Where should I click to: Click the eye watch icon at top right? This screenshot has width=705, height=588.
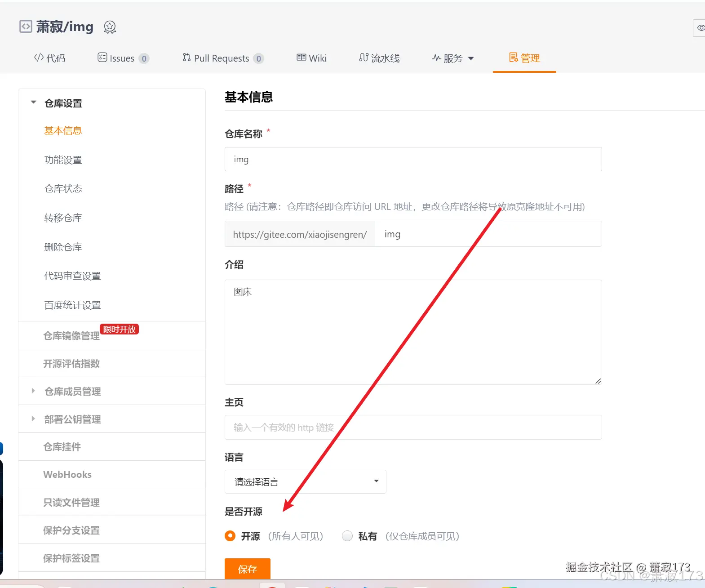point(700,28)
